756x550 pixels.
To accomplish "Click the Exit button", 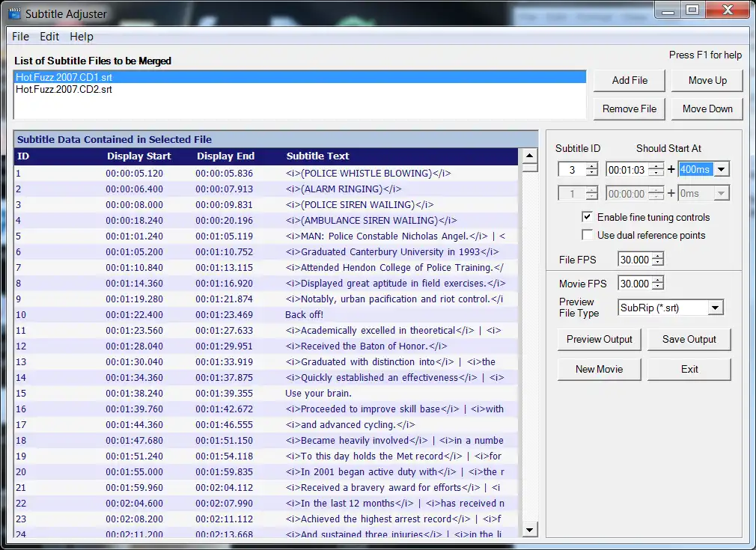I will [x=689, y=369].
